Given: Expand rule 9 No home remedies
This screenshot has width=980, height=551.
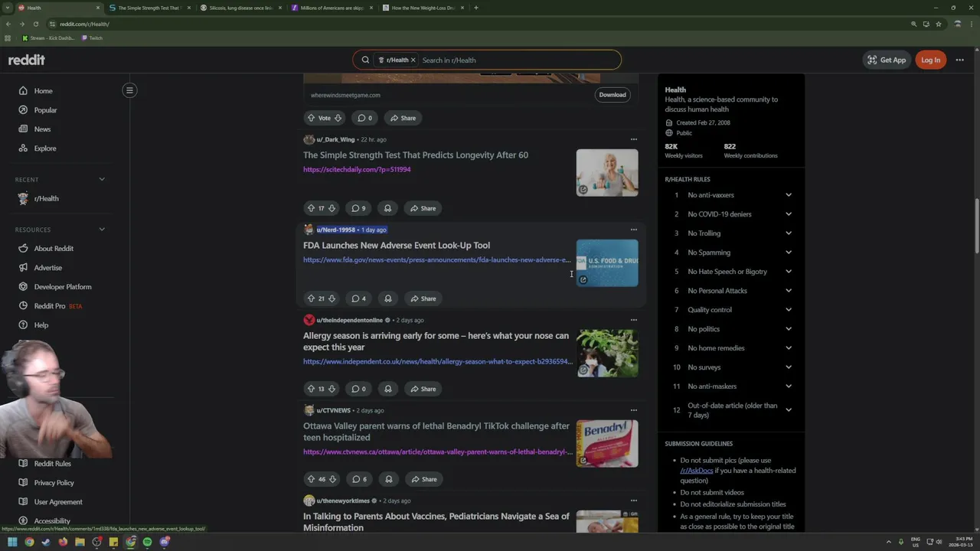Looking at the screenshot, I should [x=789, y=348].
